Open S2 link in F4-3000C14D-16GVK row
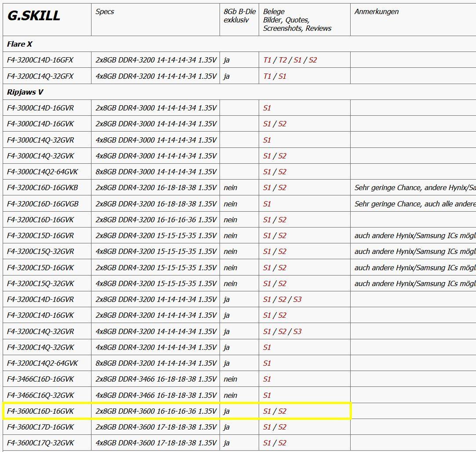 pos(282,124)
